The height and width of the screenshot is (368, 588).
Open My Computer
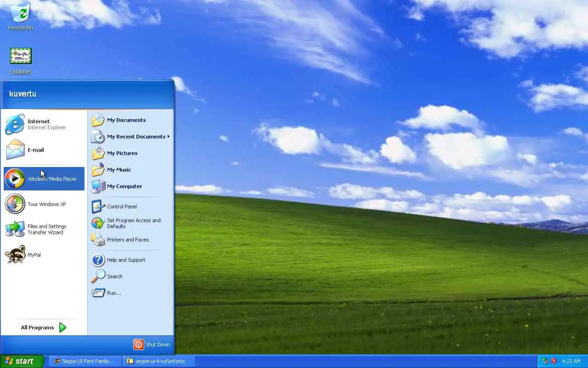pos(130,186)
